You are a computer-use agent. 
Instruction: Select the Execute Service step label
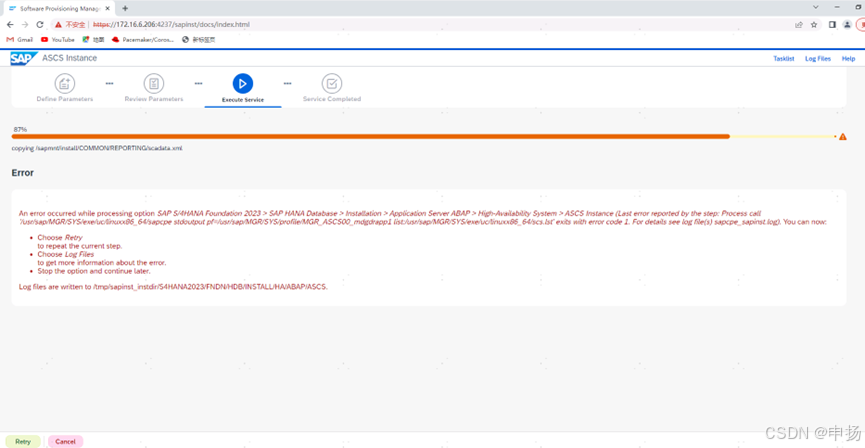pyautogui.click(x=243, y=100)
